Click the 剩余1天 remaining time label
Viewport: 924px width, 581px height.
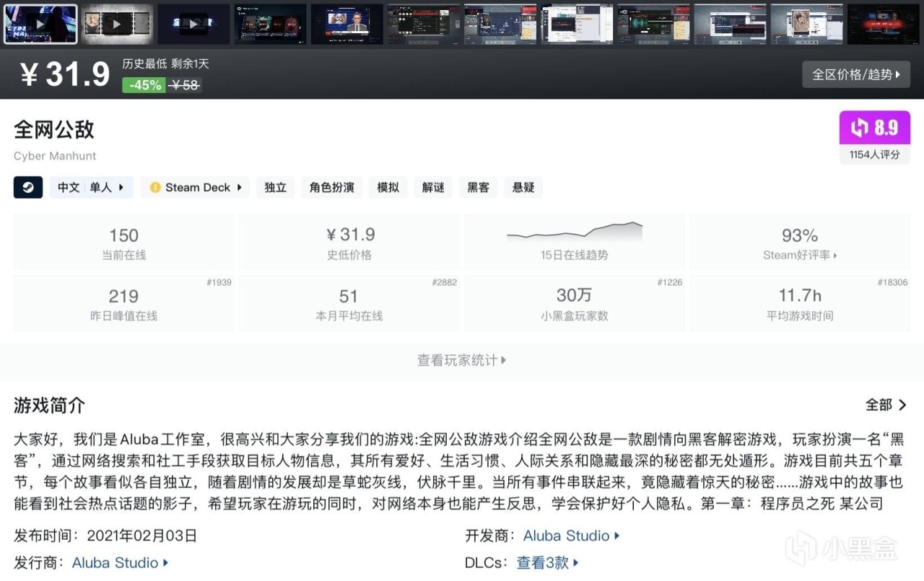click(x=190, y=64)
